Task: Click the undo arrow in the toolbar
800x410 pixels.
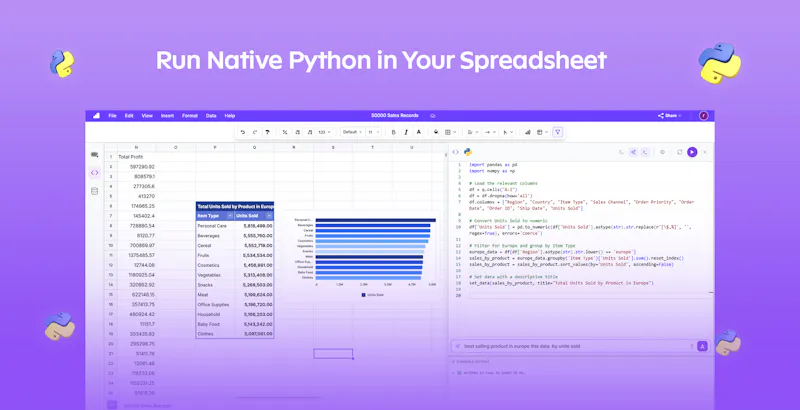Action: click(x=242, y=132)
